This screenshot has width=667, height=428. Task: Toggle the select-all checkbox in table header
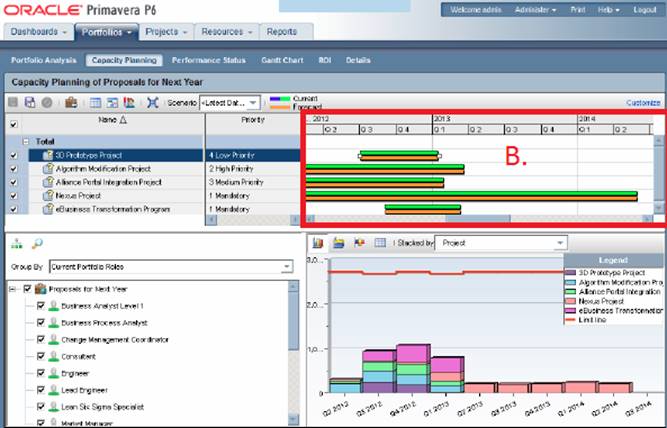pyautogui.click(x=14, y=124)
